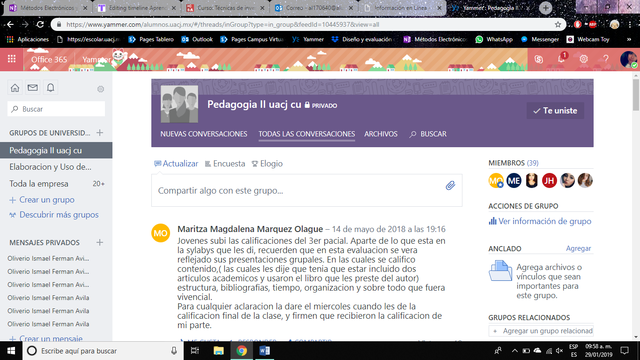Open notifications bell in Office header

(x=562, y=58)
